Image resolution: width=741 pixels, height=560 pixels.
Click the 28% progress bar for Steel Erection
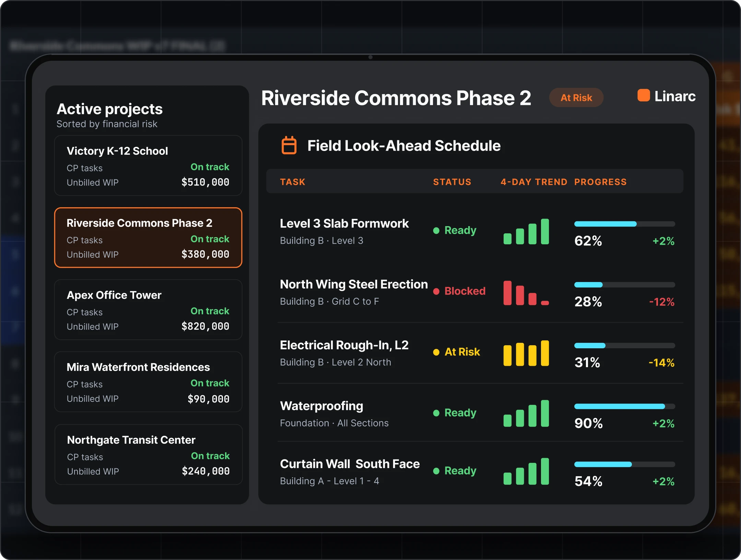click(625, 285)
